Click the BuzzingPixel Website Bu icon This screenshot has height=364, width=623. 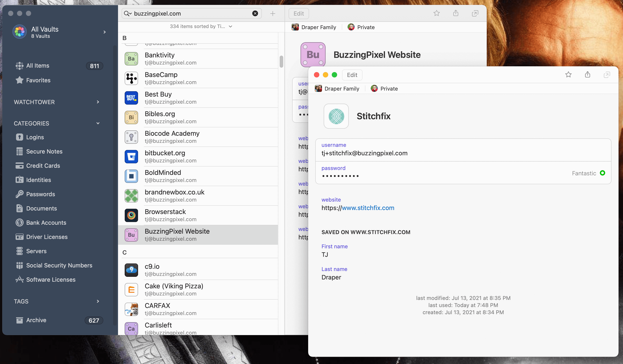click(x=313, y=55)
